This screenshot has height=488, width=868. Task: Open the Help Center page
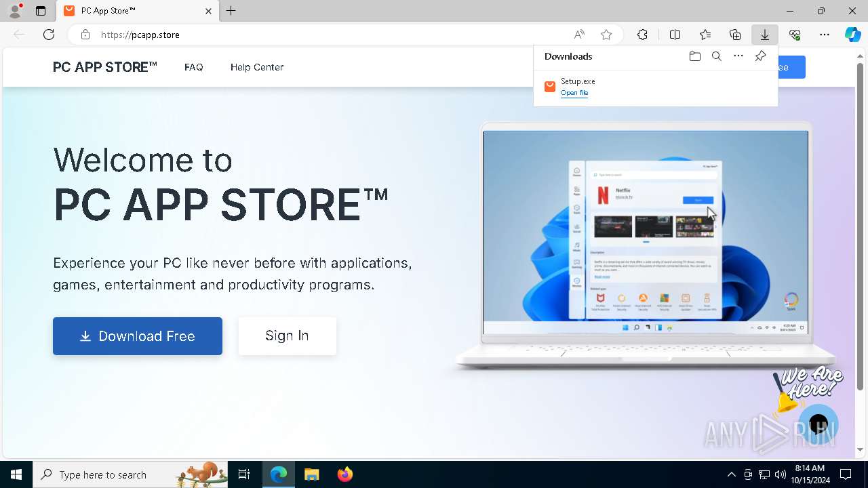click(257, 67)
